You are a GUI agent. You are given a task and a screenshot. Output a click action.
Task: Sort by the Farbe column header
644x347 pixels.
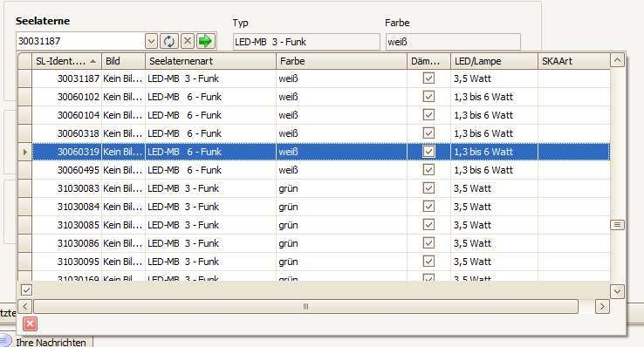[342, 61]
